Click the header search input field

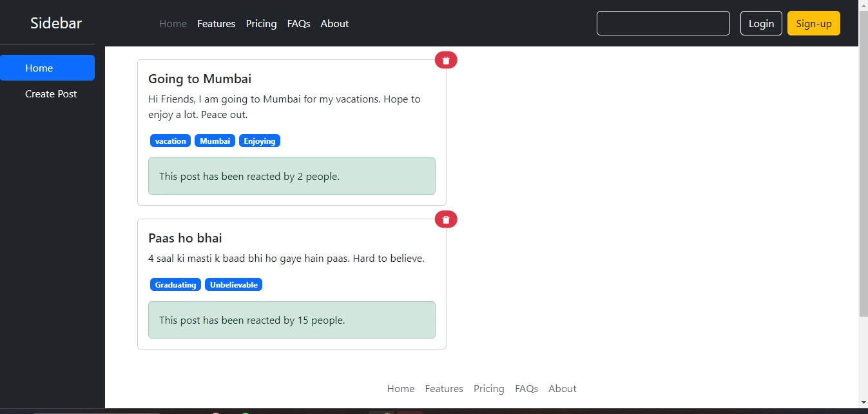coord(662,23)
